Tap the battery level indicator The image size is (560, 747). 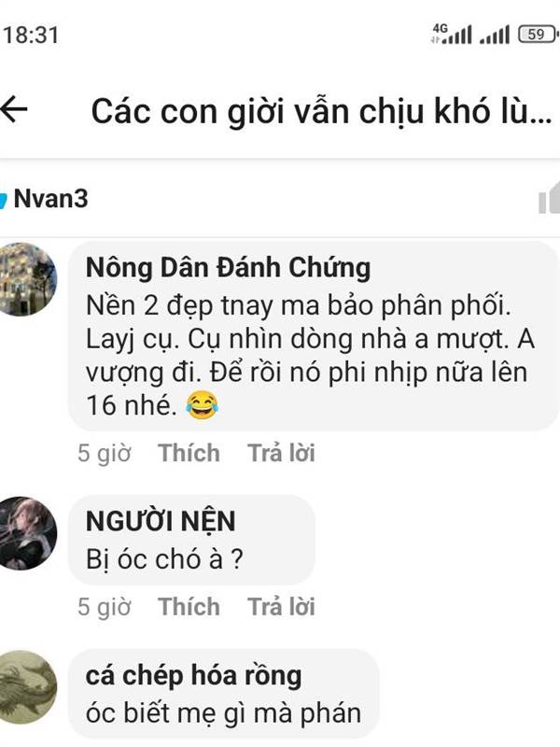coord(539,35)
